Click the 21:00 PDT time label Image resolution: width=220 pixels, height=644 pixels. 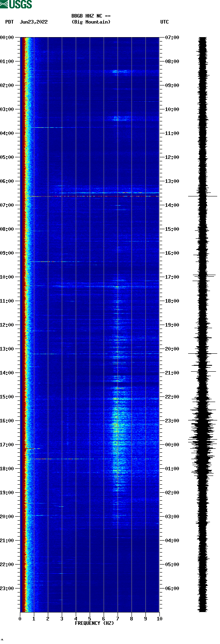tap(7, 541)
